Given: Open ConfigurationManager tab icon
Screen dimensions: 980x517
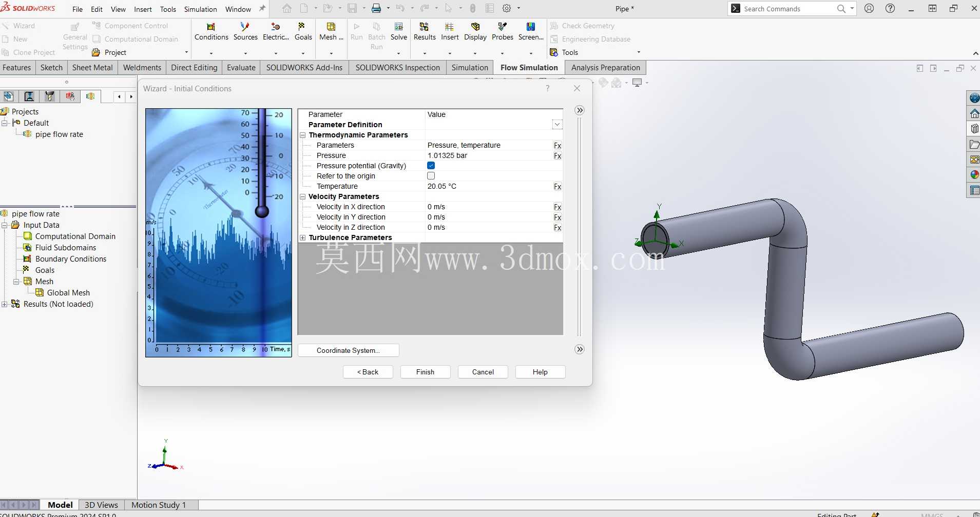Looking at the screenshot, I should point(50,96).
